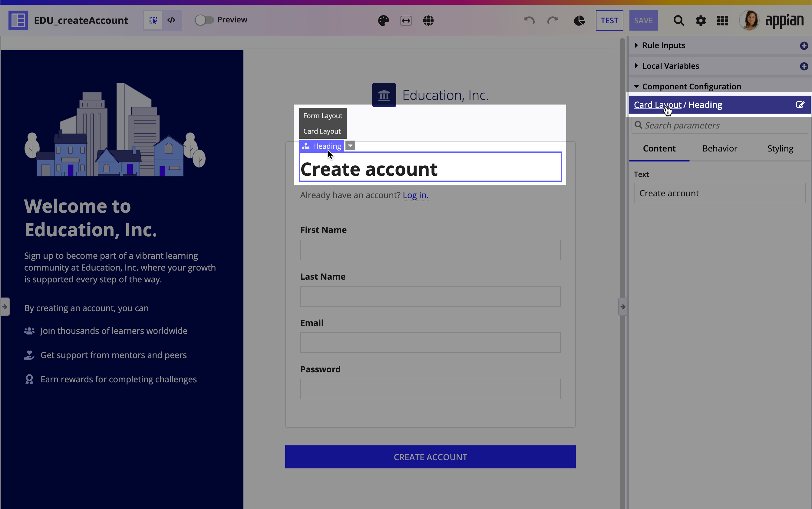The height and width of the screenshot is (509, 812).
Task: Add a new rule input
Action: pyautogui.click(x=804, y=45)
